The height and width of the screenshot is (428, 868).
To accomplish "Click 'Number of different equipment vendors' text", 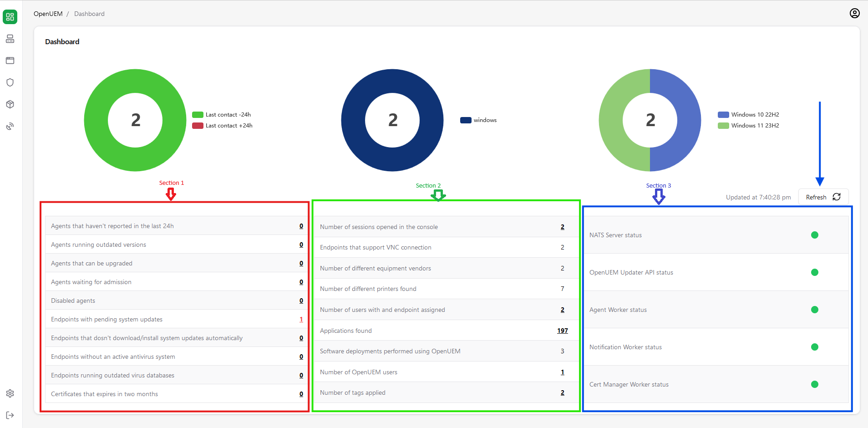I will point(376,269).
